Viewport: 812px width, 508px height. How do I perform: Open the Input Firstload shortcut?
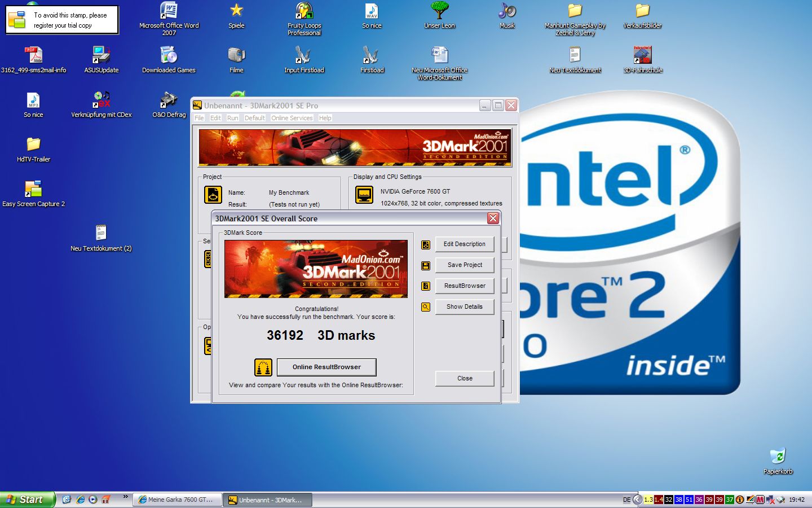[304, 60]
